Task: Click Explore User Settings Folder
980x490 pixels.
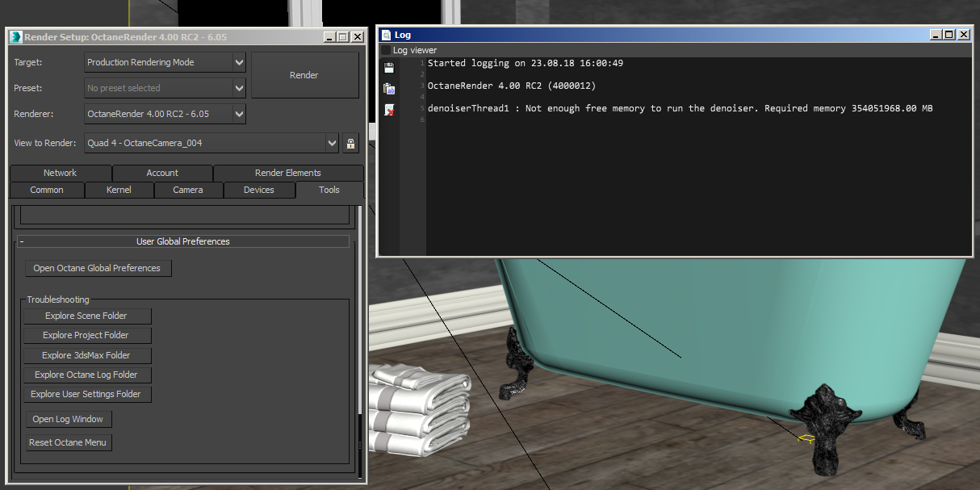Action: [x=86, y=394]
